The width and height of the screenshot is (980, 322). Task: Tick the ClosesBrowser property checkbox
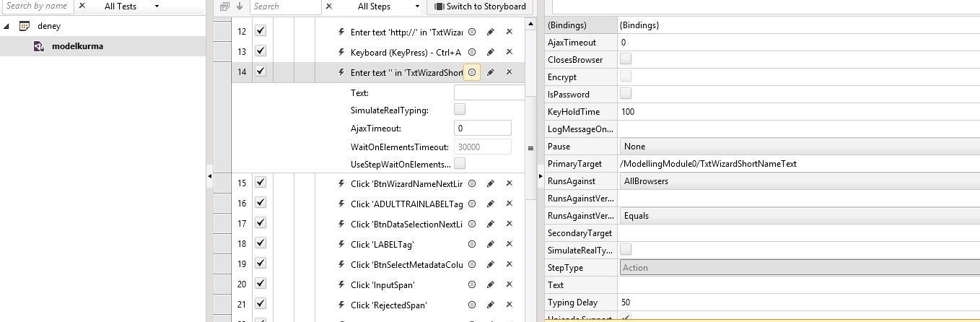626,59
